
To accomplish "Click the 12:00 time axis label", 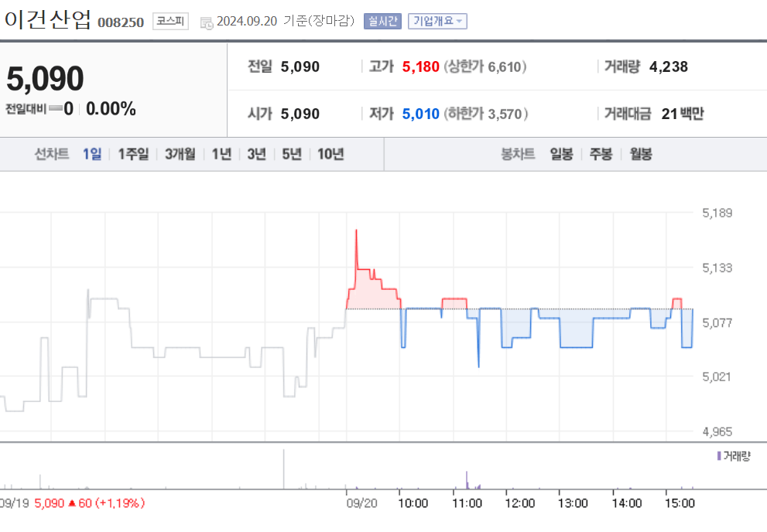I will pyautogui.click(x=519, y=503).
